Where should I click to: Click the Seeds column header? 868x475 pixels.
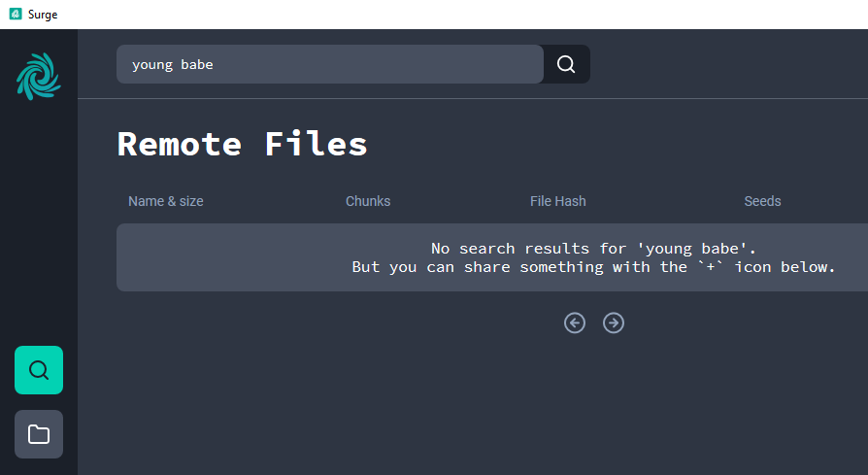click(762, 201)
